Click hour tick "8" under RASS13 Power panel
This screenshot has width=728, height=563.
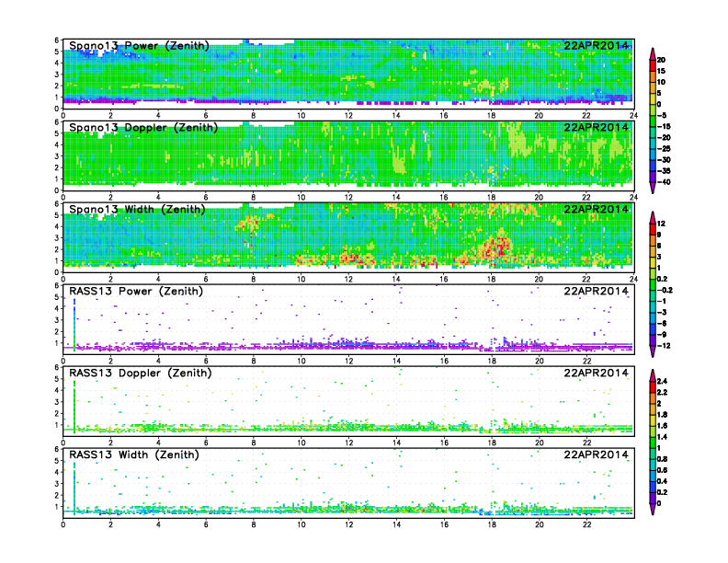(x=254, y=361)
